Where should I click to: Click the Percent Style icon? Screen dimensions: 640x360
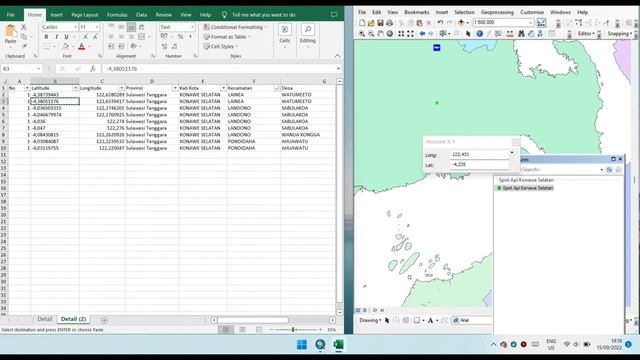click(180, 37)
